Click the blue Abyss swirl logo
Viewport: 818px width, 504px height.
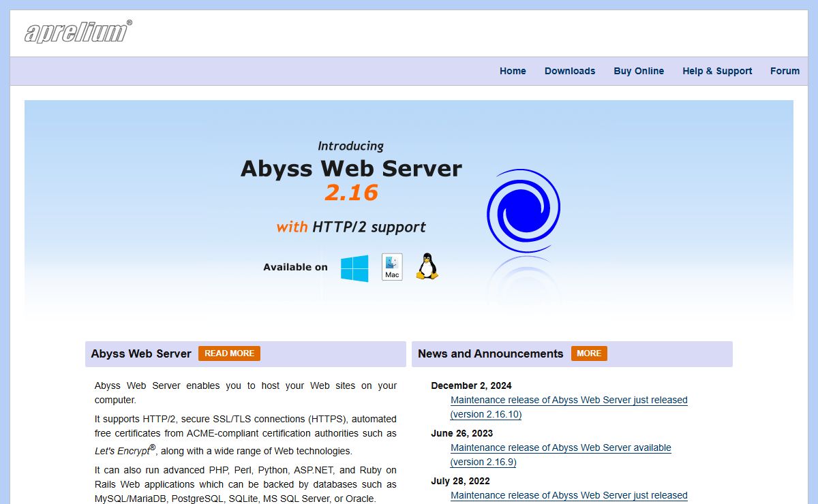[524, 211]
